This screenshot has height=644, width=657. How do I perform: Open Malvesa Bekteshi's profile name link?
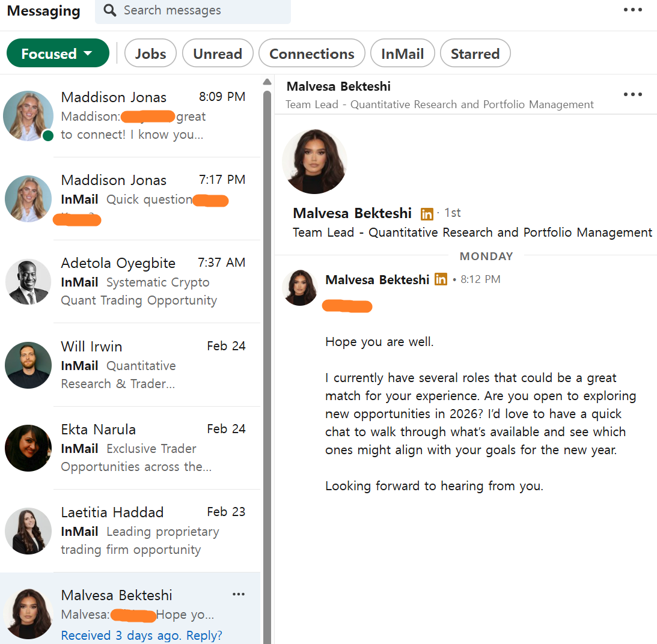coord(352,213)
